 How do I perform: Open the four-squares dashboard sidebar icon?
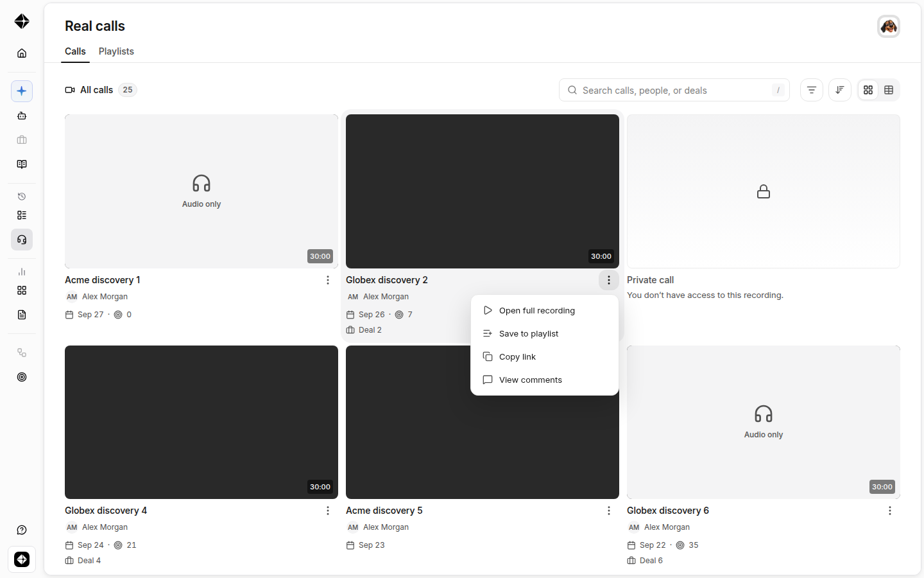tap(22, 290)
